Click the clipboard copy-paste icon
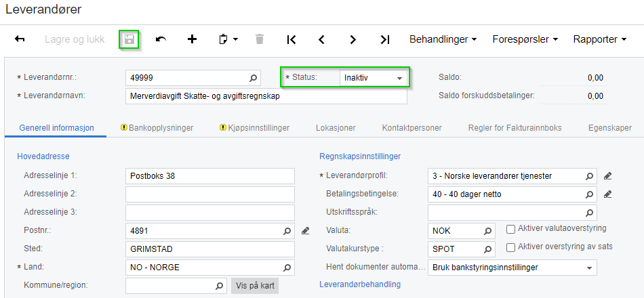This screenshot has height=298, width=644. [x=224, y=39]
